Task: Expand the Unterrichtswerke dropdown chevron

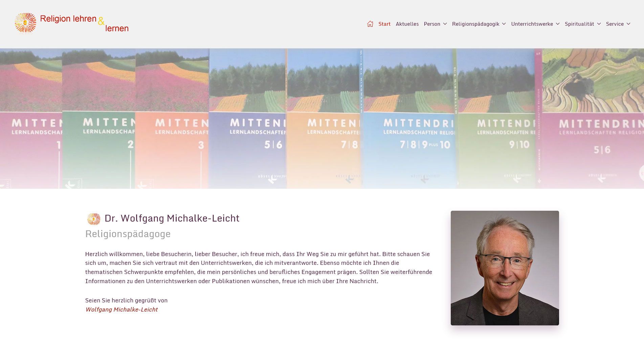Action: tap(558, 24)
